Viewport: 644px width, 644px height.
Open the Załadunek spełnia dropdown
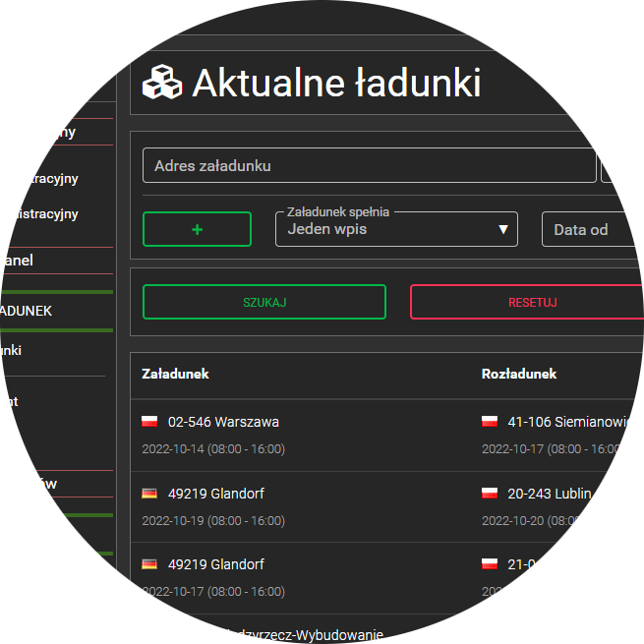coord(396,229)
